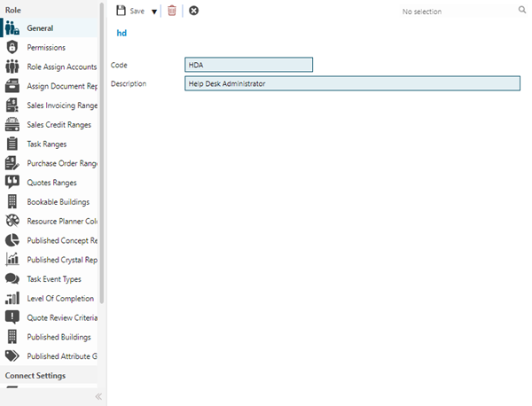Viewport: 532px width, 406px height.
Task: Click the red Delete trash icon
Action: click(x=172, y=11)
